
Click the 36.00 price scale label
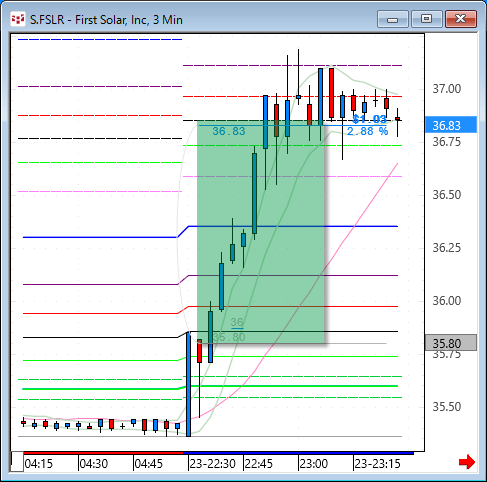(447, 301)
